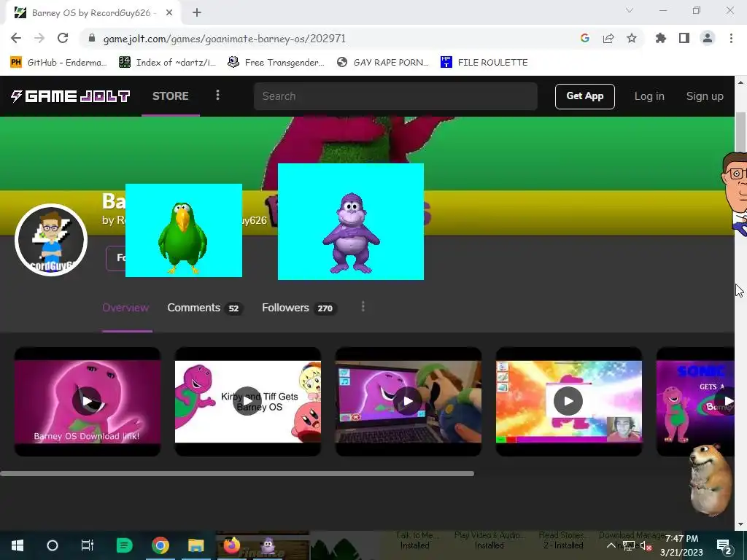Open Google Chrome from the taskbar
747x560 pixels.
(160, 545)
